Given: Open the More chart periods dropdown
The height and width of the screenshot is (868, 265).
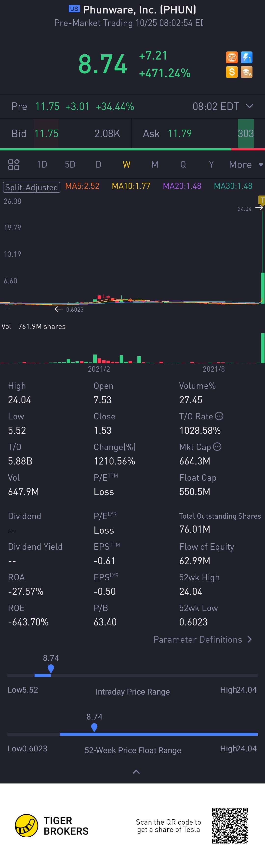Looking at the screenshot, I should (x=246, y=165).
